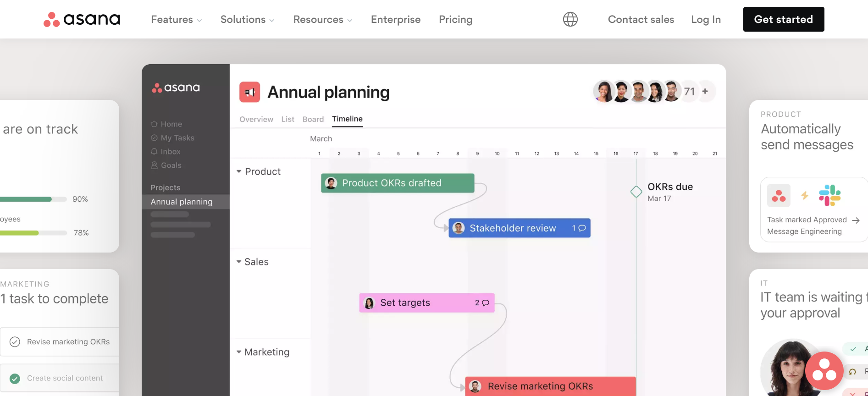Click the comment icon on Stakeholder review
The image size is (868, 396).
pos(582,228)
